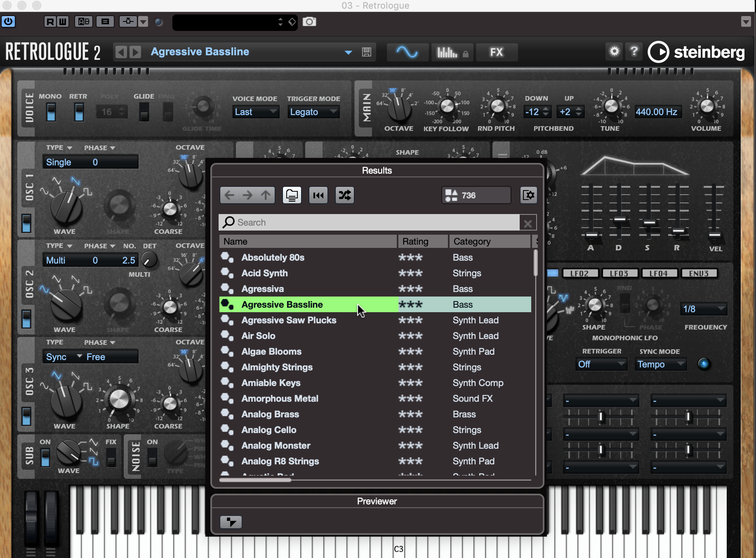
Task: Select the Acid Synth preset in results
Action: pos(264,273)
